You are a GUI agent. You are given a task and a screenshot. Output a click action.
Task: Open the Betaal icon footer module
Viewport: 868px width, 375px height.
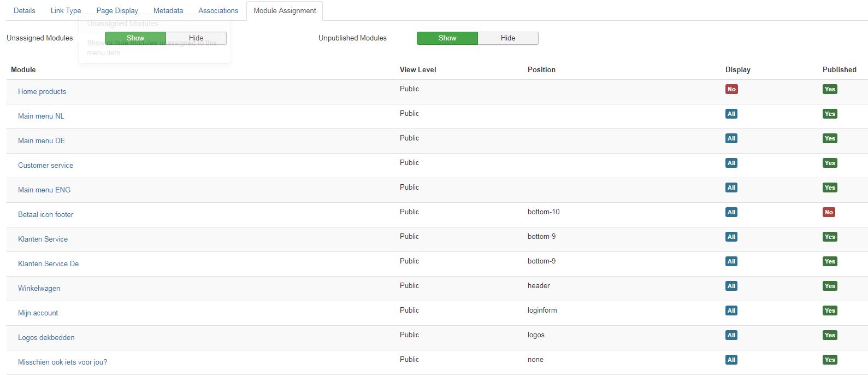click(45, 214)
